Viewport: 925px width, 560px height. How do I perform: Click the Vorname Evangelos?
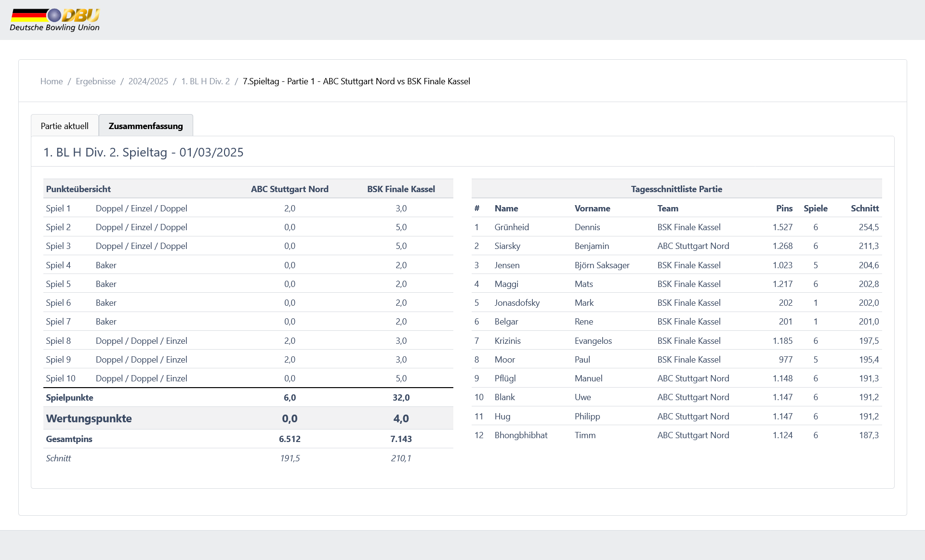[x=593, y=341]
